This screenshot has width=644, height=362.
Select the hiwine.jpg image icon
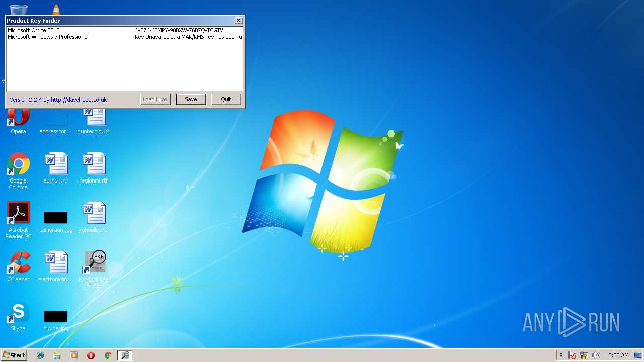point(56,320)
